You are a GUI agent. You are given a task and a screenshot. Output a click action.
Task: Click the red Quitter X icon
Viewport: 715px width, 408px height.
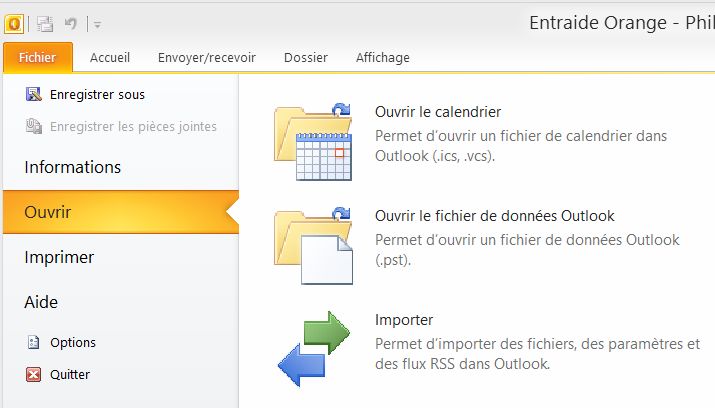[33, 375]
